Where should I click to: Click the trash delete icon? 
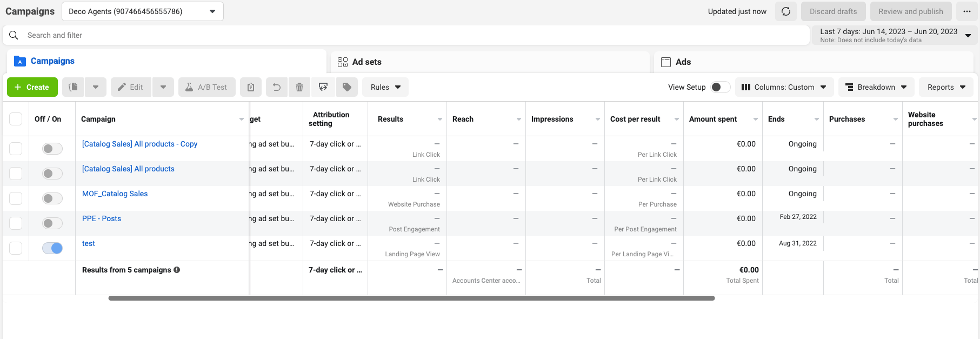pos(299,87)
